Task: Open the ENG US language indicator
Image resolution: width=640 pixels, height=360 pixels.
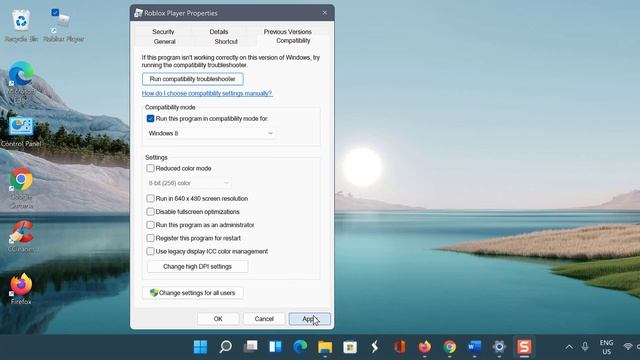Action: click(x=607, y=347)
